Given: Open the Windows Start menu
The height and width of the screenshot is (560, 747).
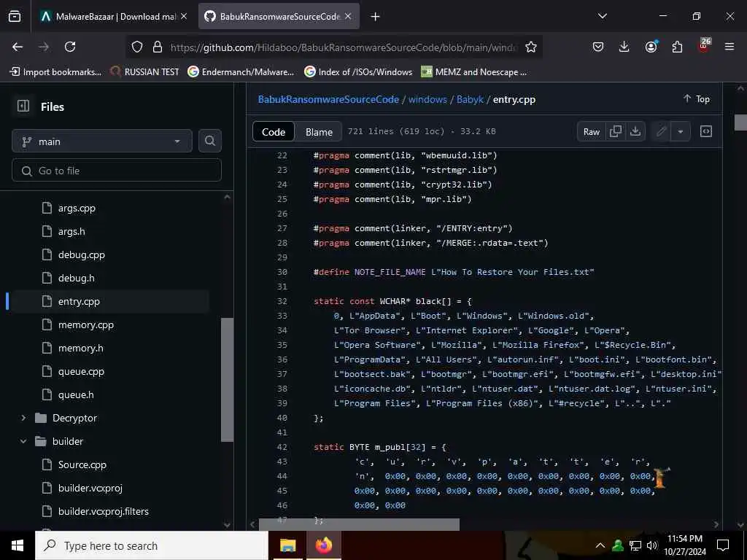Looking at the screenshot, I should 18,545.
